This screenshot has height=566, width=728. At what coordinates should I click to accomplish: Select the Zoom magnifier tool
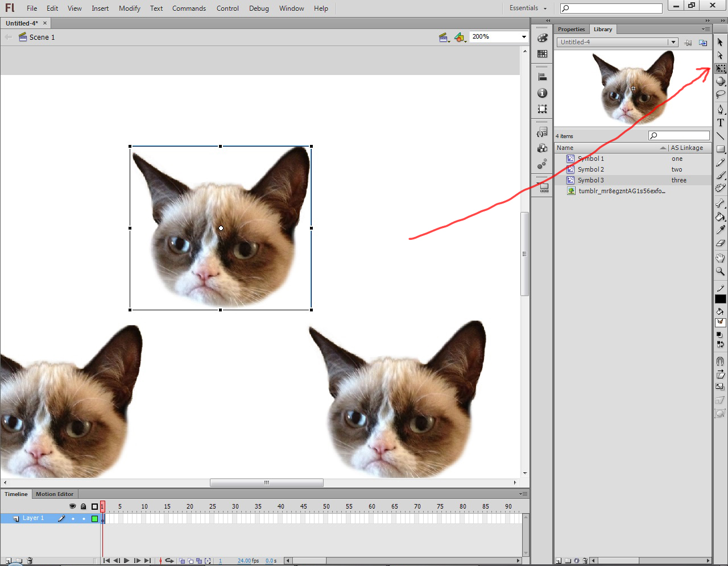tap(721, 271)
